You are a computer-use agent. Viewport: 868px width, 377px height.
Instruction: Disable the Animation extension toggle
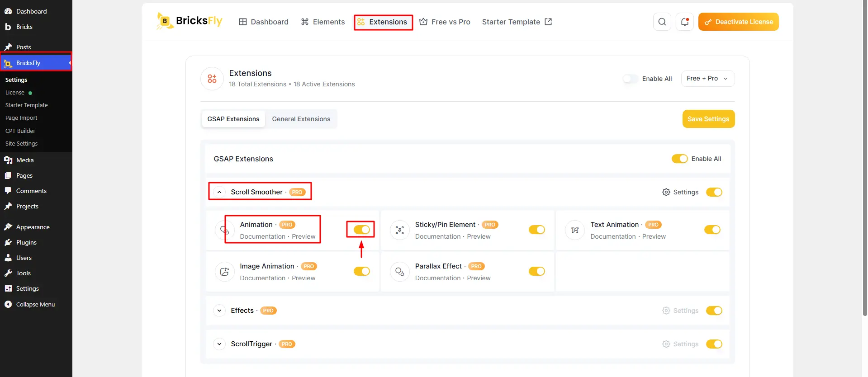click(x=362, y=230)
